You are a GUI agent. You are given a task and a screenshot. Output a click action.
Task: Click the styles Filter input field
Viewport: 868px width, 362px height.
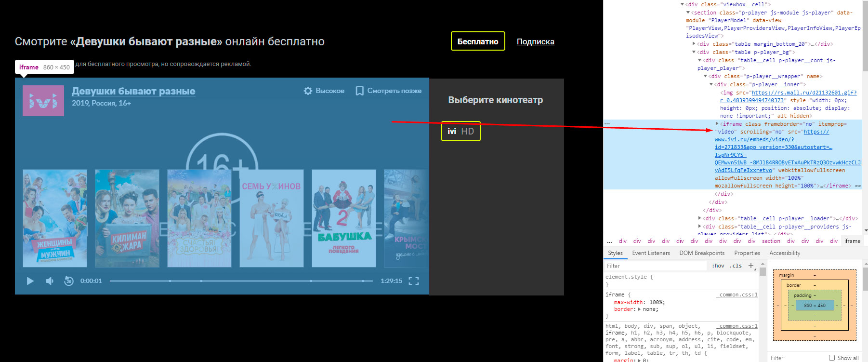[656, 266]
